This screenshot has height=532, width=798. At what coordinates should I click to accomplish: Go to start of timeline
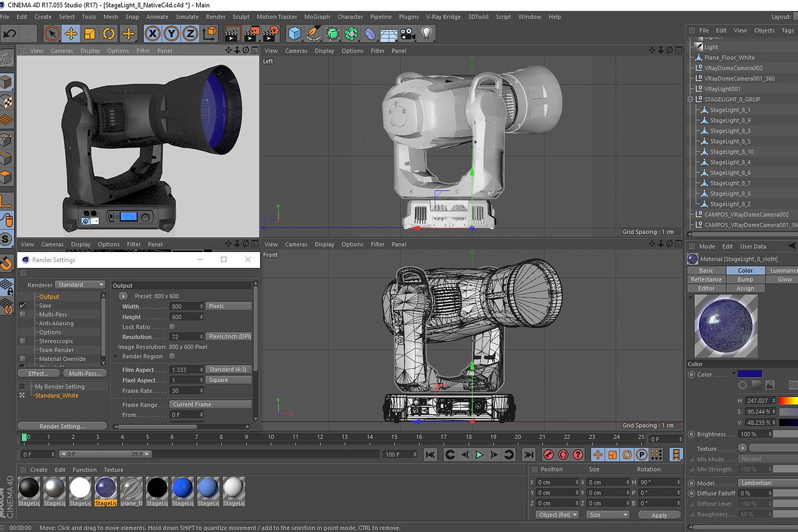click(x=430, y=455)
